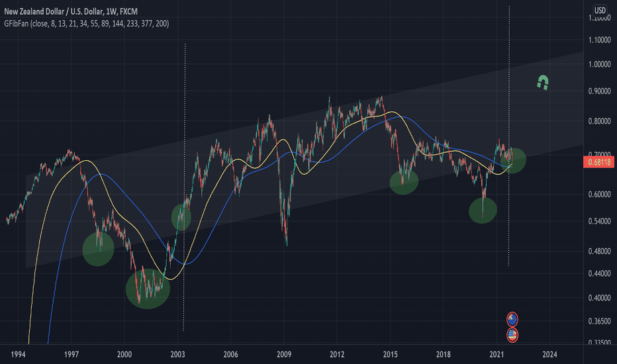
Task: Click the 2000 time axis label
Action: tap(124, 355)
